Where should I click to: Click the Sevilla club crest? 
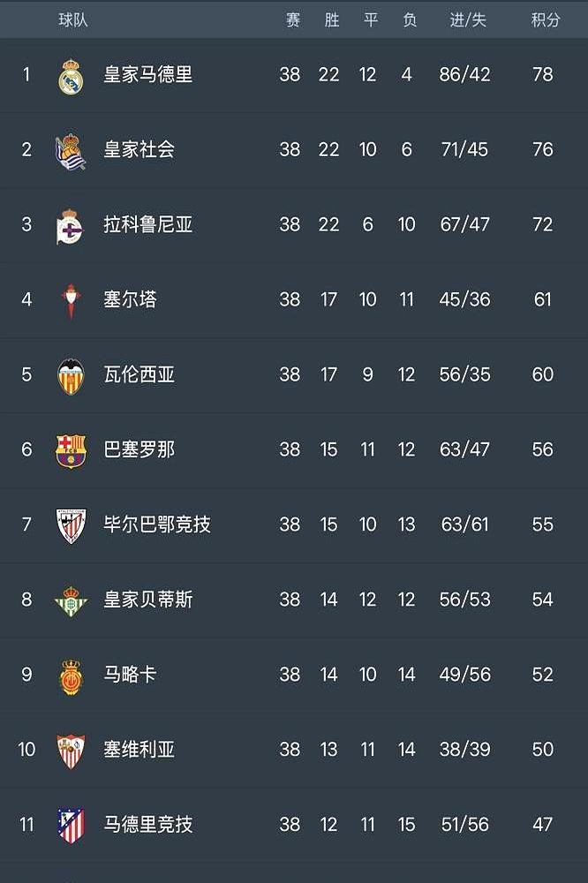pos(71,751)
